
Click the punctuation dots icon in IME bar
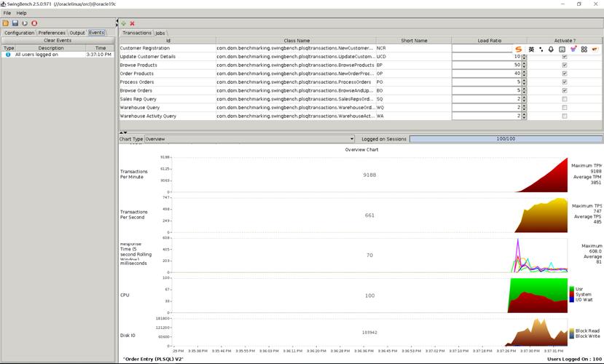click(x=541, y=50)
